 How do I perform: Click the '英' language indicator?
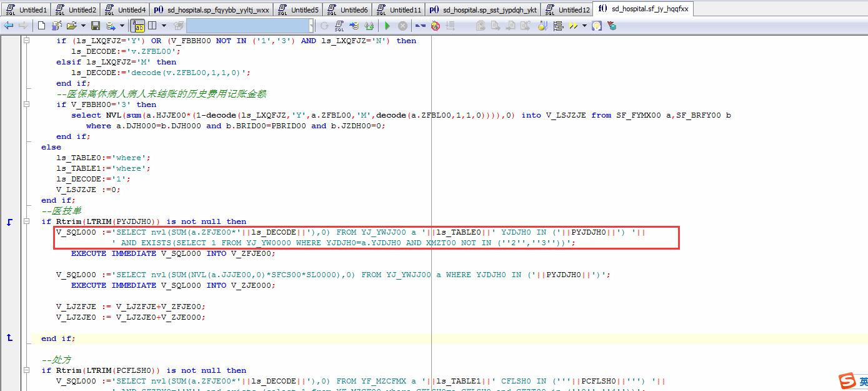pos(862,382)
